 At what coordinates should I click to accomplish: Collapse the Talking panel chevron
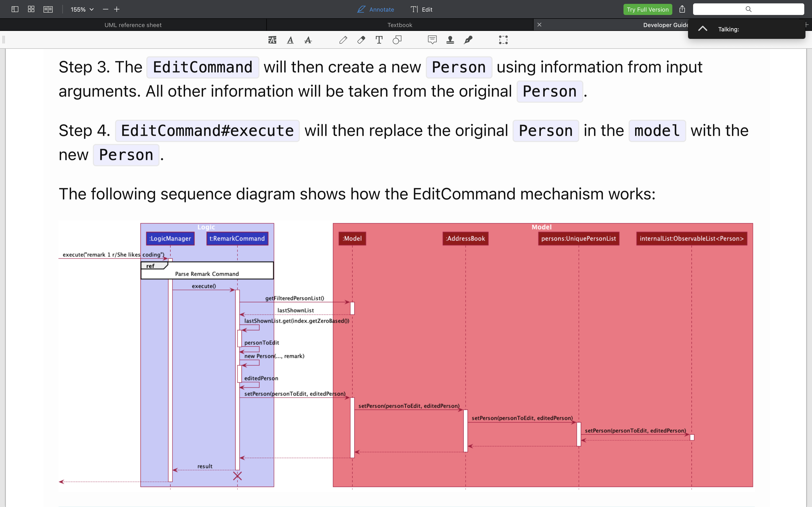(x=703, y=29)
